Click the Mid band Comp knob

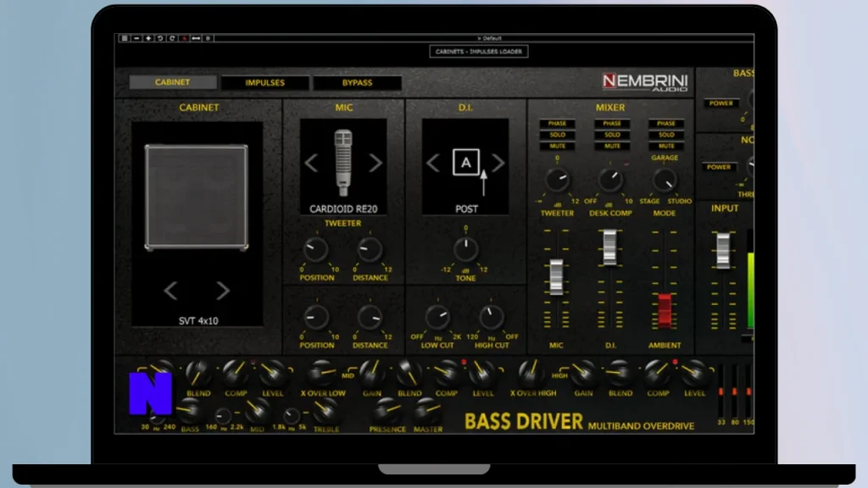click(446, 373)
